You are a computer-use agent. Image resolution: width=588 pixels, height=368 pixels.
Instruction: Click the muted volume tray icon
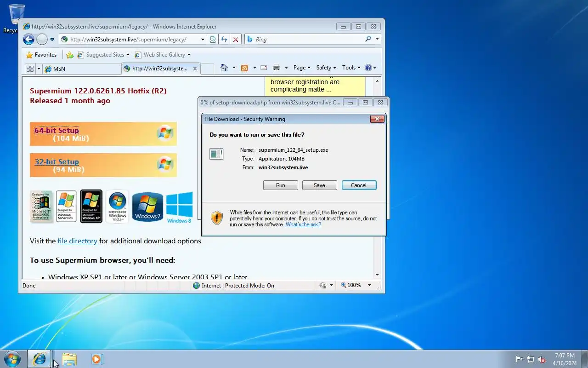[x=542, y=359]
